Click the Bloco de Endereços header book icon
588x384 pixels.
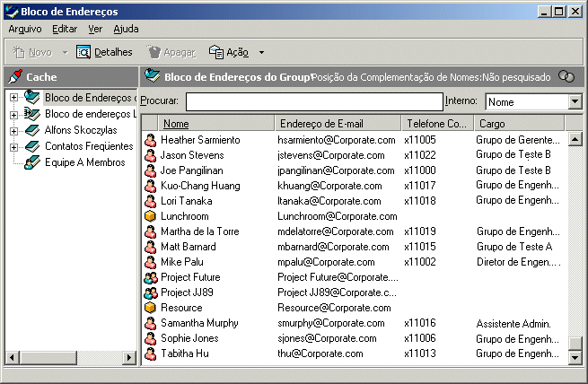point(153,76)
